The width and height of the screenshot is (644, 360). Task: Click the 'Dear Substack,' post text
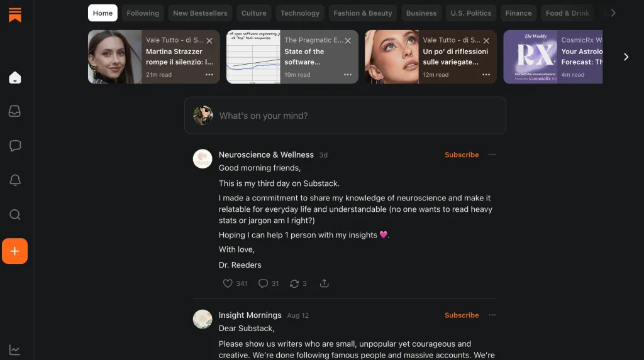pos(247,329)
